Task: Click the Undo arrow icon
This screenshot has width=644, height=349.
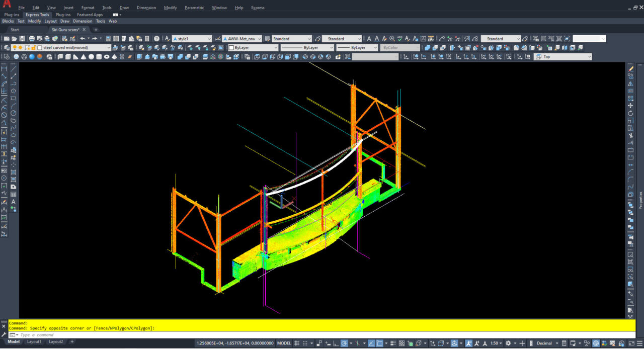Action: [x=83, y=39]
